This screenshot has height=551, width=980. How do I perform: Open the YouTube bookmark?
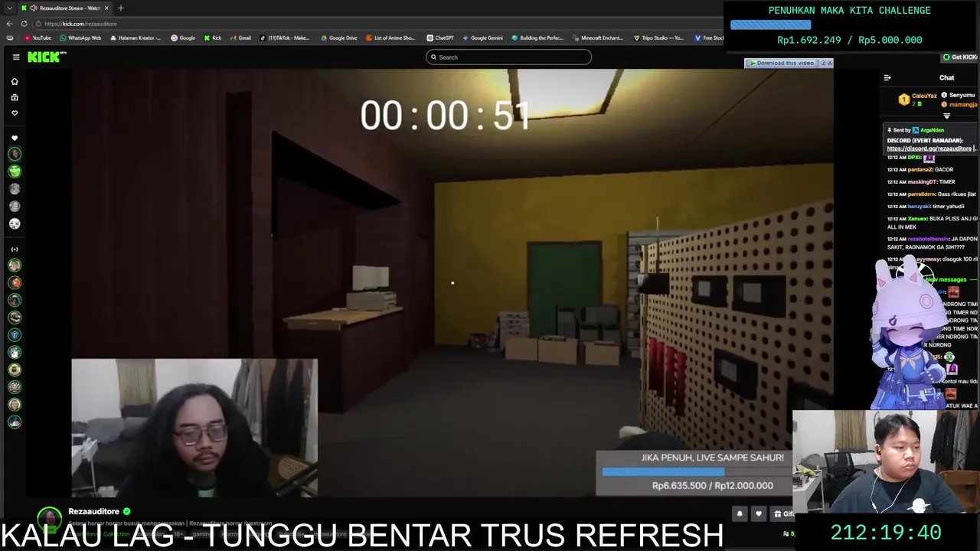point(38,37)
